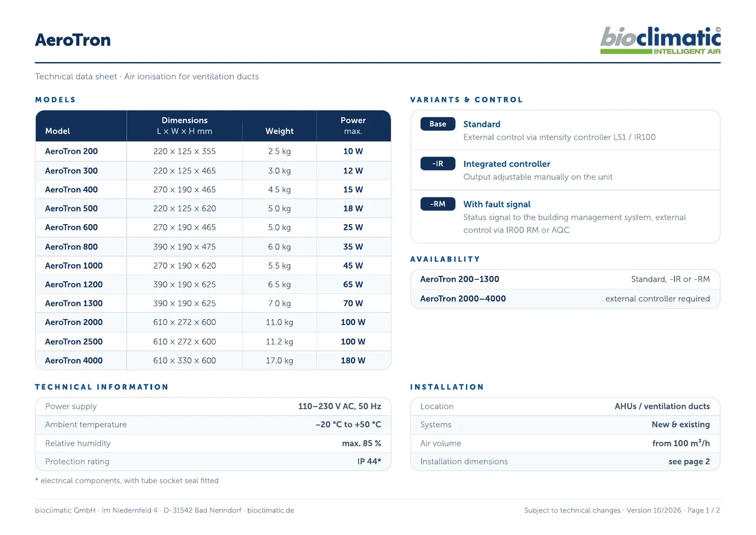Click the Base variant badge
The width and height of the screenshot is (756, 535).
pyautogui.click(x=438, y=124)
